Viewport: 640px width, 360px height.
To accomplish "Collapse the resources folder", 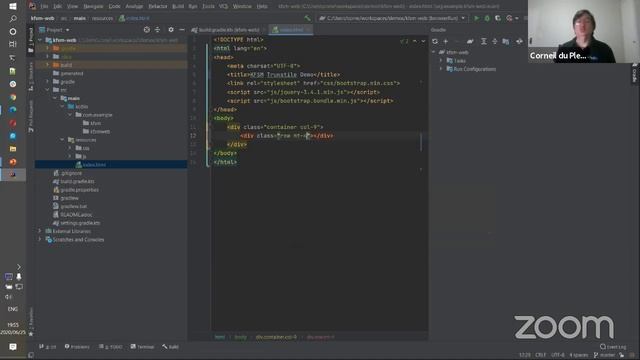I will pyautogui.click(x=62, y=140).
